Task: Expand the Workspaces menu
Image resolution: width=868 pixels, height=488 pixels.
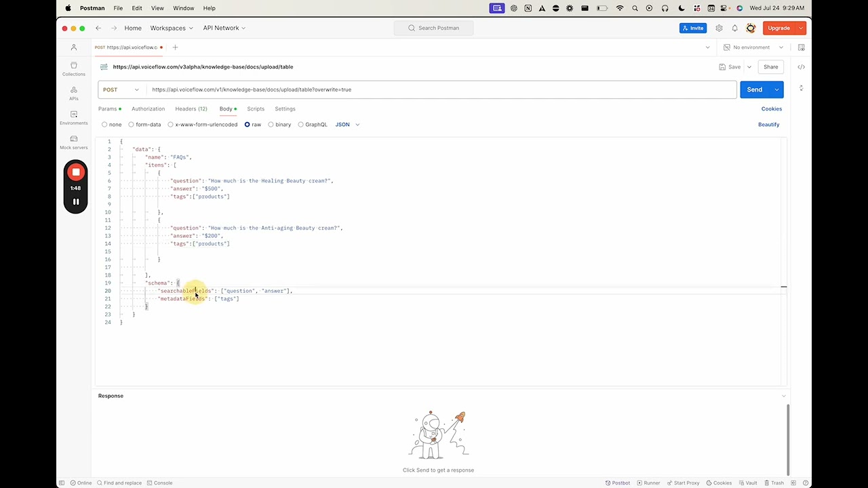Action: (x=172, y=28)
